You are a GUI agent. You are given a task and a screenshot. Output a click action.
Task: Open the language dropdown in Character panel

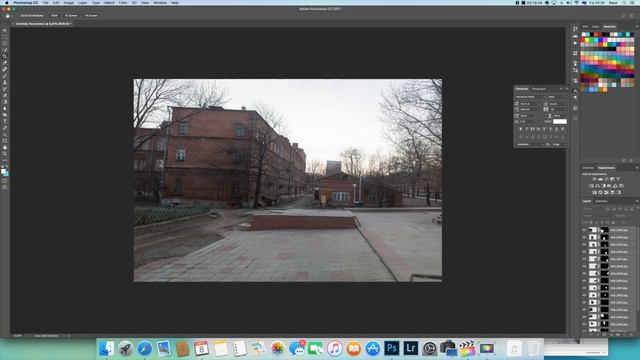(x=530, y=144)
